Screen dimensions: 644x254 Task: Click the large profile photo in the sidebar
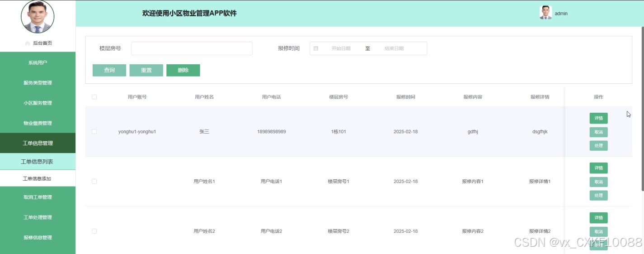point(38,17)
